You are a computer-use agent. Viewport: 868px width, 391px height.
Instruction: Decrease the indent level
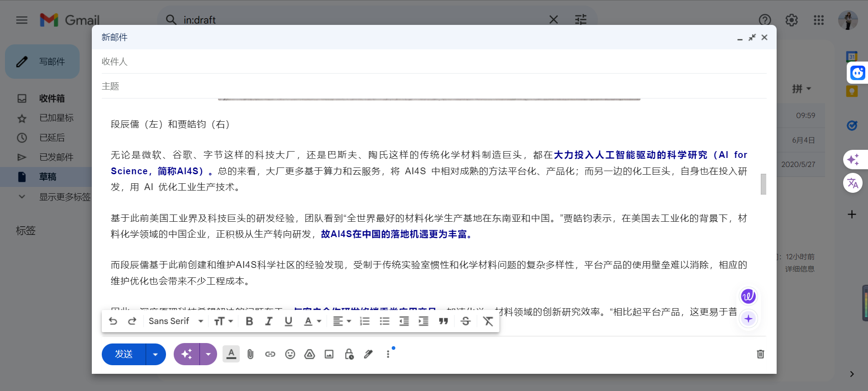(404, 321)
